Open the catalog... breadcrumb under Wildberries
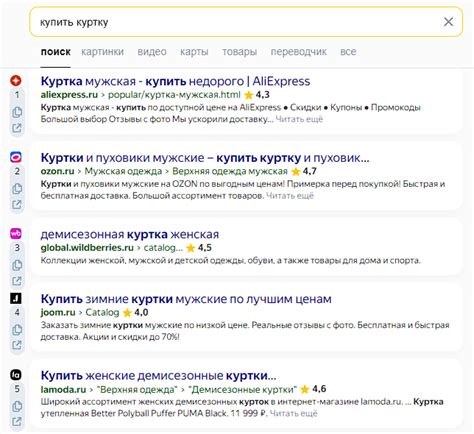 (163, 248)
